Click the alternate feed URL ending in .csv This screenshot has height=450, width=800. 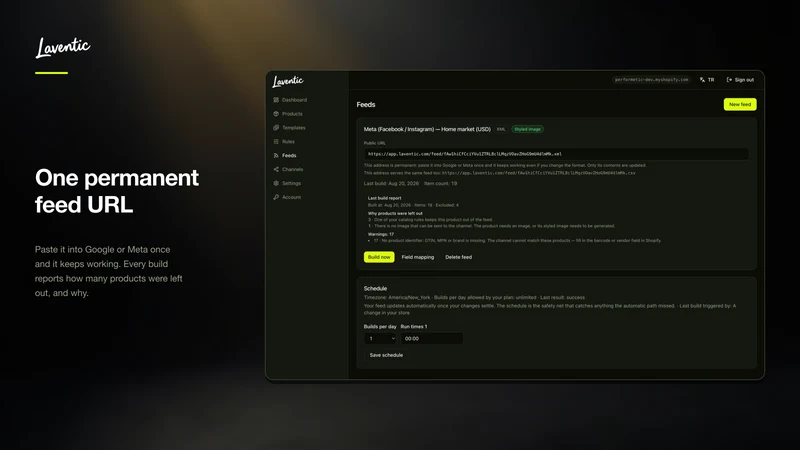tap(539, 173)
